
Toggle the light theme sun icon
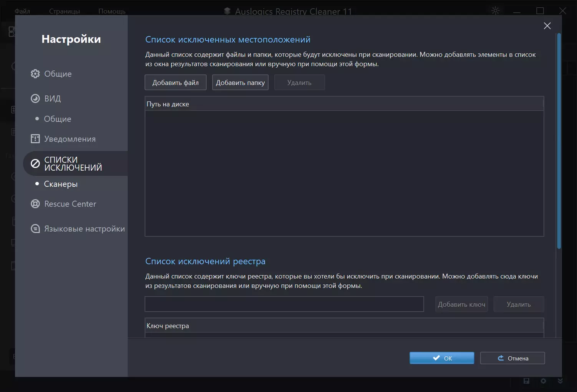[496, 11]
